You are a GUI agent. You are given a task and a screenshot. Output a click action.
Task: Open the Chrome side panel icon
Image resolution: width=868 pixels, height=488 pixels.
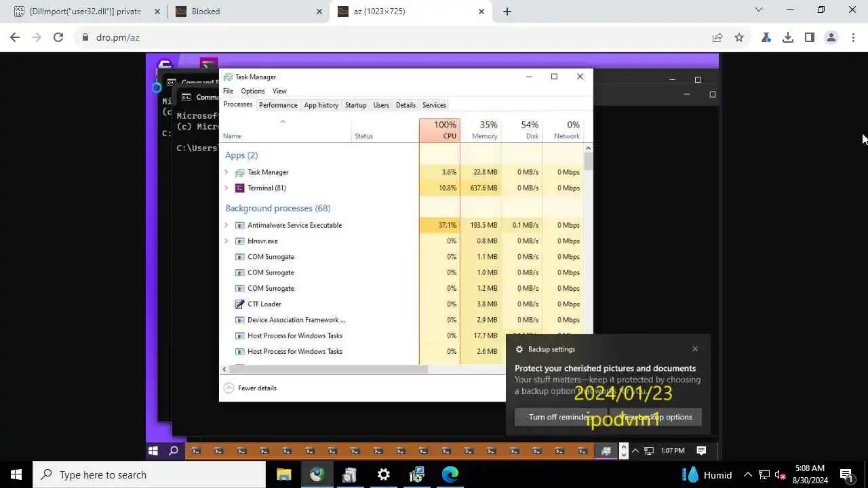pyautogui.click(x=810, y=37)
